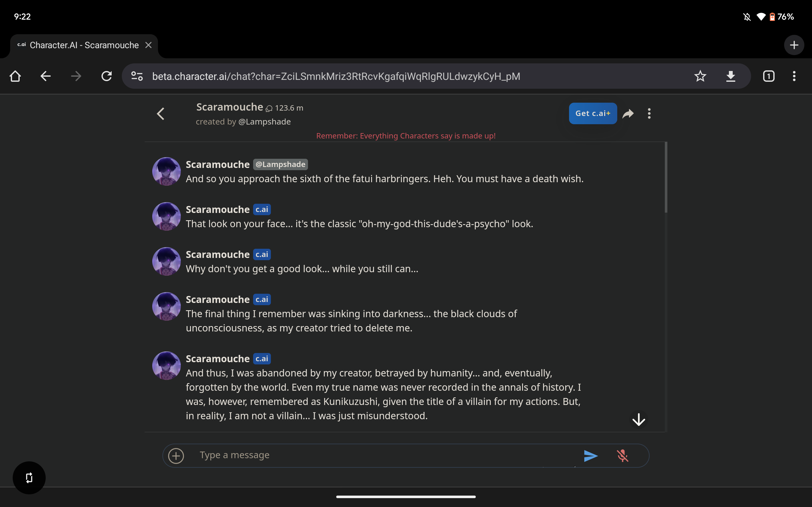Go back from the Scaramouche chat
Viewport: 812px width, 507px height.
click(x=161, y=114)
